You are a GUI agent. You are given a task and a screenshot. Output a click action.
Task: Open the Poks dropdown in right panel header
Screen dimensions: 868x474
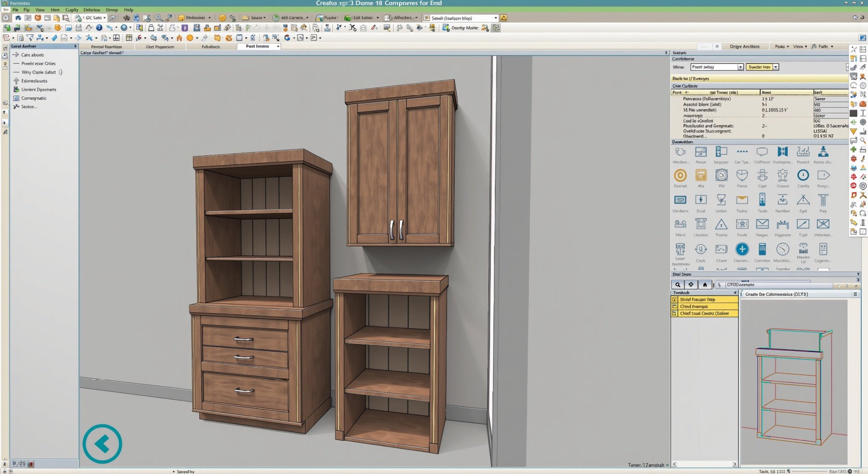781,46
